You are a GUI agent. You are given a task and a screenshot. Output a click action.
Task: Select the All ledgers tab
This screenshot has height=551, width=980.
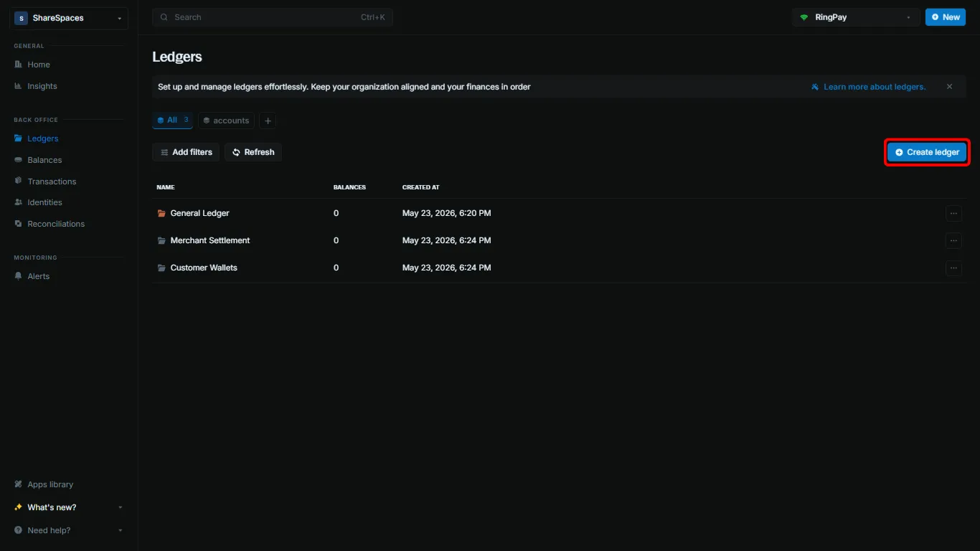[x=172, y=121]
